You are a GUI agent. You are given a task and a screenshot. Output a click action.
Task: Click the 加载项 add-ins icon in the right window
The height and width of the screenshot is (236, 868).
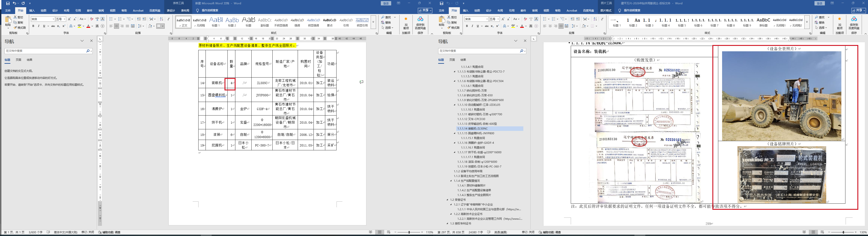pyautogui.click(x=839, y=23)
